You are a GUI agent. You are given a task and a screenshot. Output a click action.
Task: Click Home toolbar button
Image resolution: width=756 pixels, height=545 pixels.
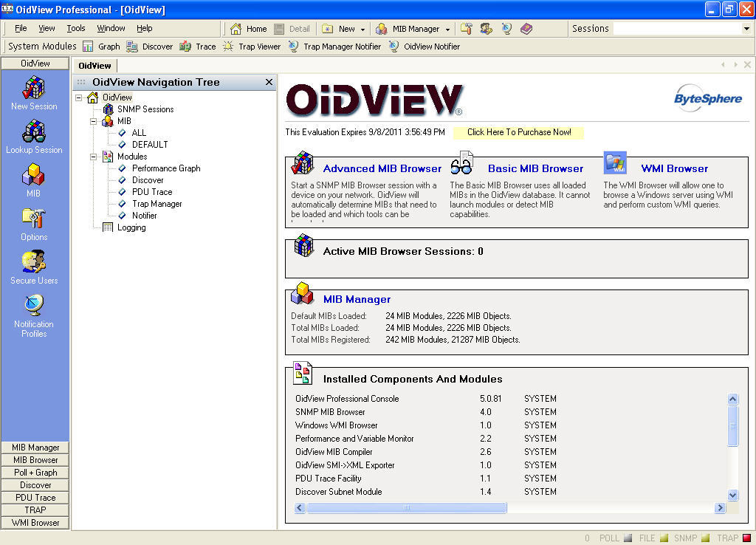point(249,29)
